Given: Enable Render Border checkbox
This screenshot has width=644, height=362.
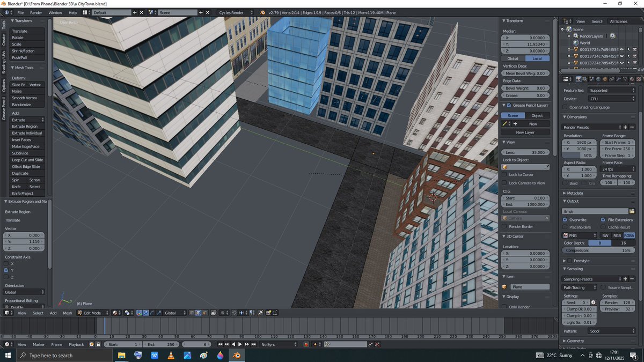Looking at the screenshot, I should point(504,226).
